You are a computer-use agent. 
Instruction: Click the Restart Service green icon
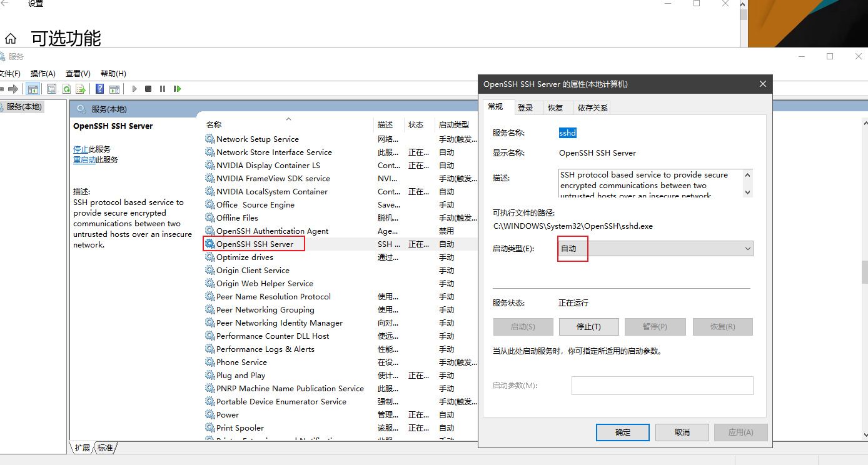pos(177,89)
